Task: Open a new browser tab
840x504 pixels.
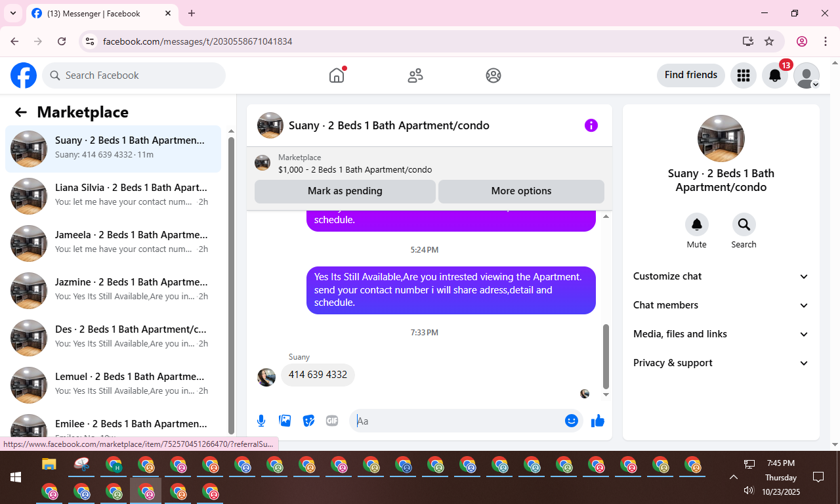Action: click(x=192, y=13)
